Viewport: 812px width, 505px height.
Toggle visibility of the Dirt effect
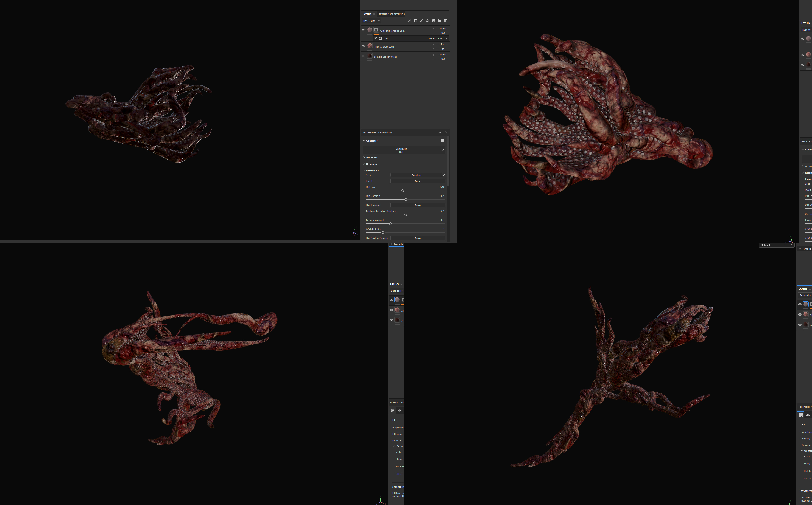pos(376,38)
